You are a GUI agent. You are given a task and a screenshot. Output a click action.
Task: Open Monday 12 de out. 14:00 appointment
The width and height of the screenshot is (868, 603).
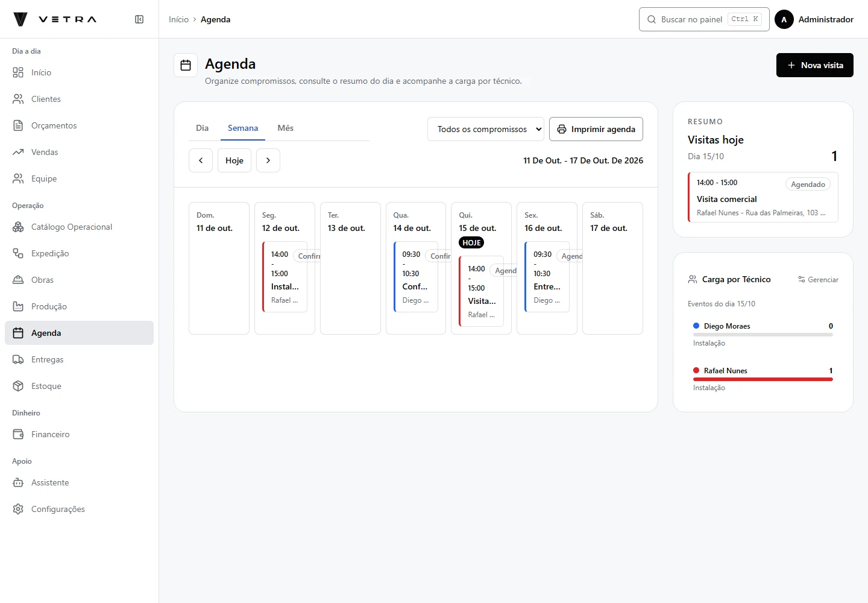285,277
